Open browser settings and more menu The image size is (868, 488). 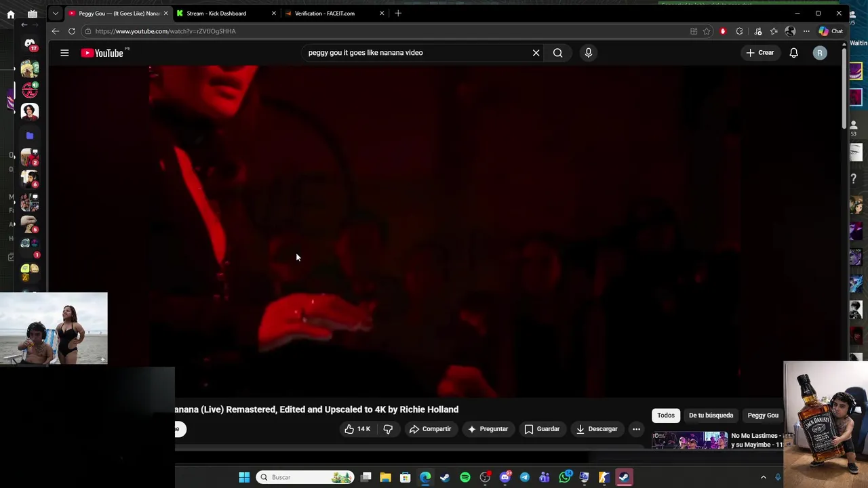[806, 31]
